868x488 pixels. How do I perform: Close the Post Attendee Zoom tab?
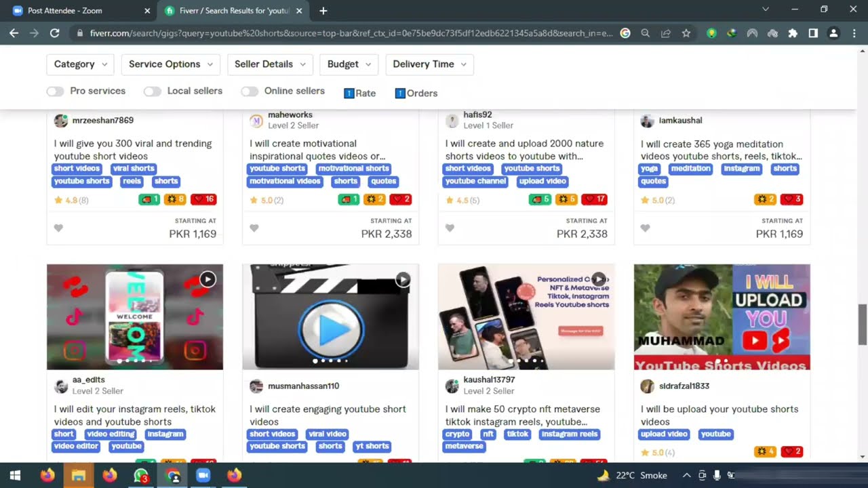coord(147,10)
